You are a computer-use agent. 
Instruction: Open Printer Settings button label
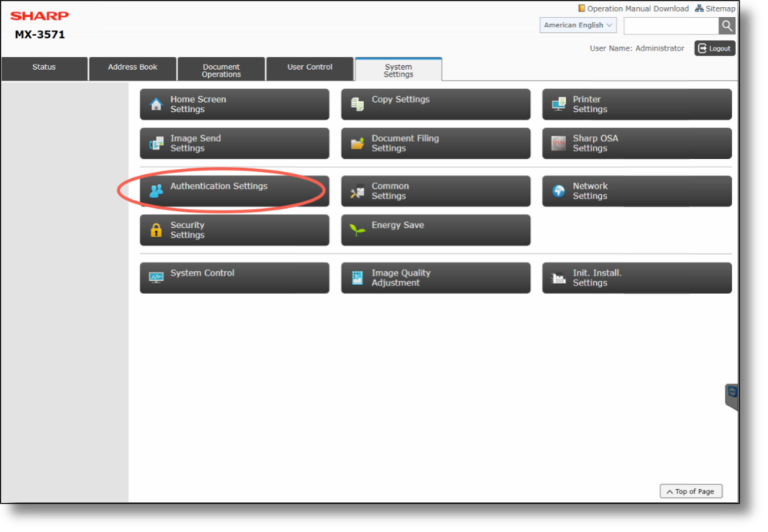[x=590, y=104]
